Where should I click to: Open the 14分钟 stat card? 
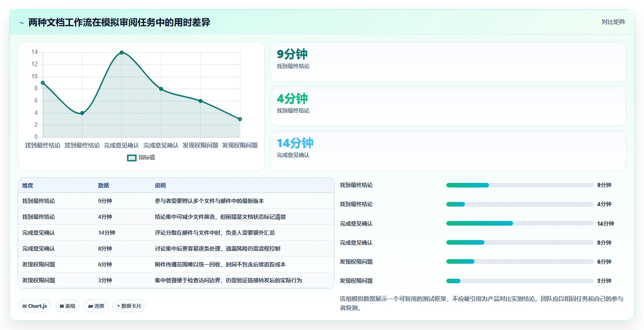pos(448,151)
